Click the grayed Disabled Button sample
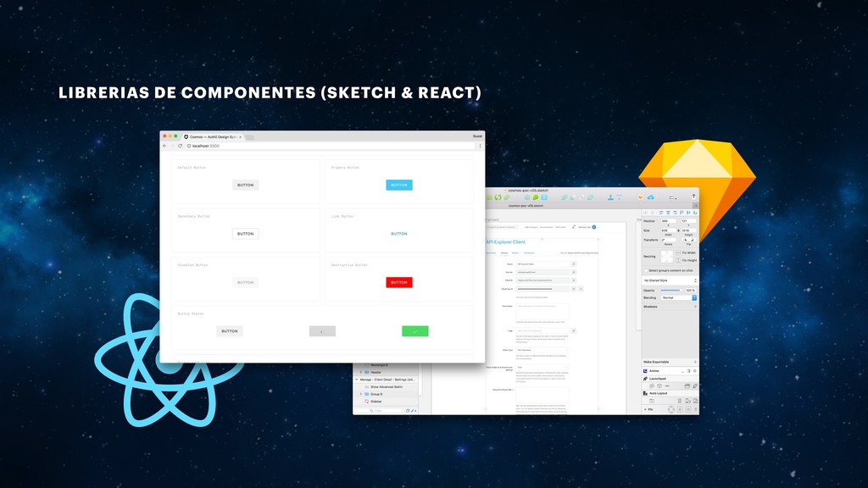Viewport: 868px width, 488px height. tap(245, 282)
